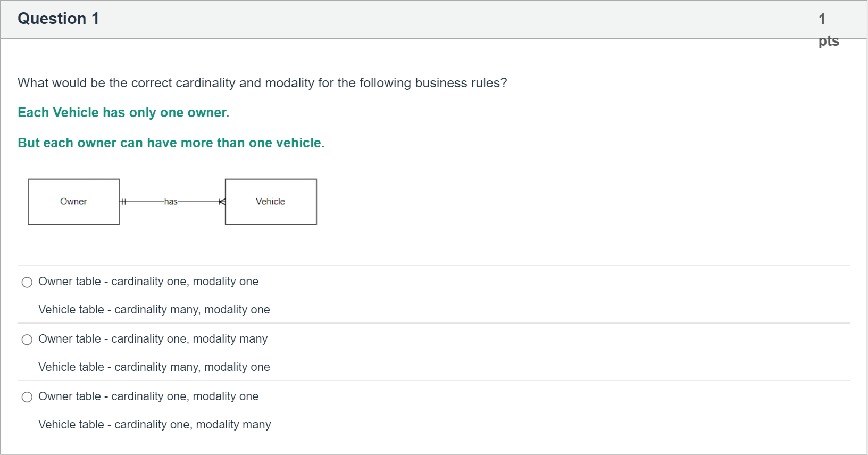Viewport: 868px width, 455px height.
Task: Click the crow's foot symbol near Vehicle
Action: (x=222, y=202)
